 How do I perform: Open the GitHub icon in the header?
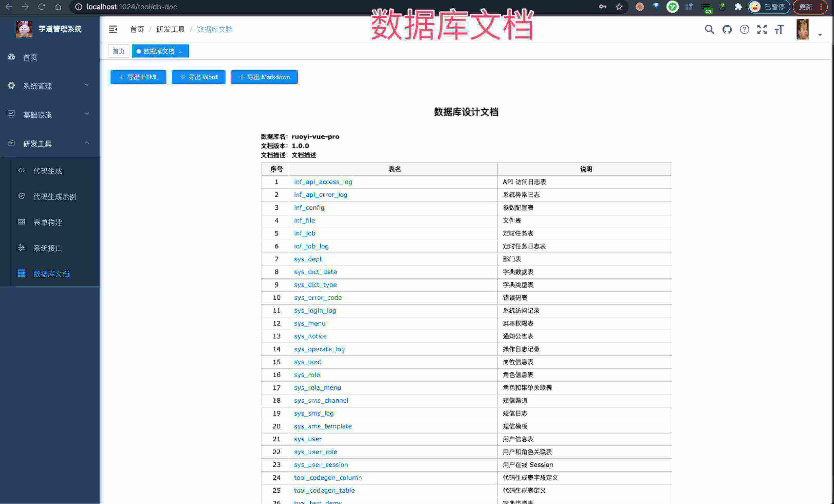(x=727, y=30)
